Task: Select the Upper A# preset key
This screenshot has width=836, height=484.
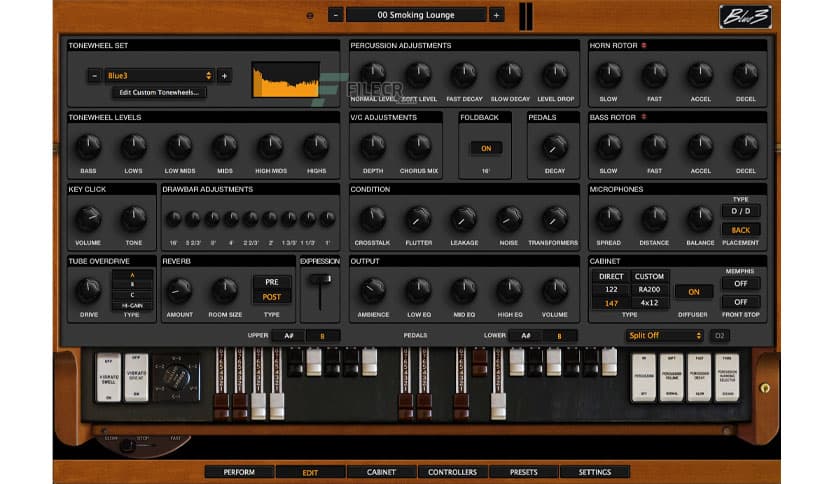Action: [288, 336]
